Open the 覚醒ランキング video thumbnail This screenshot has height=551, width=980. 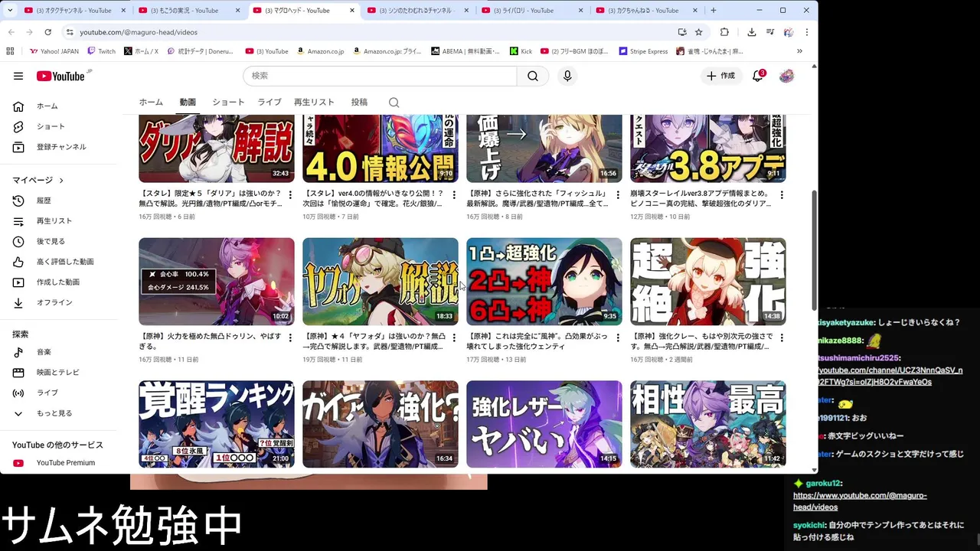(x=217, y=424)
